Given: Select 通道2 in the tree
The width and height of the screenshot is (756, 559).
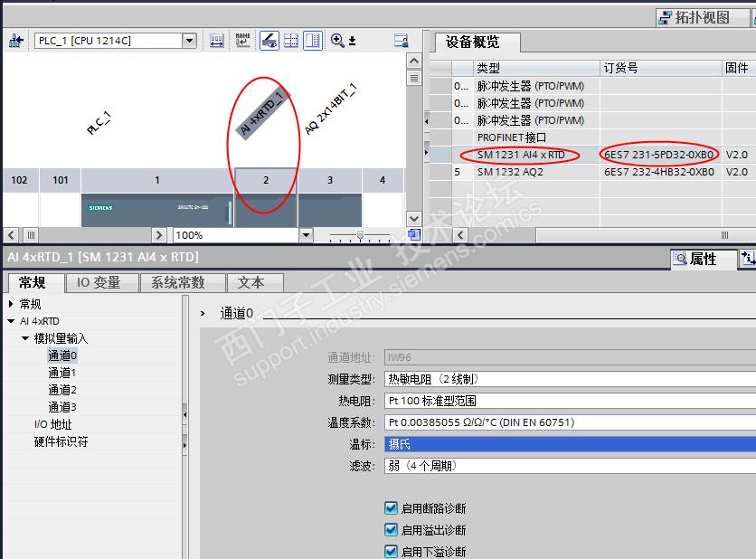Looking at the screenshot, I should [x=62, y=390].
